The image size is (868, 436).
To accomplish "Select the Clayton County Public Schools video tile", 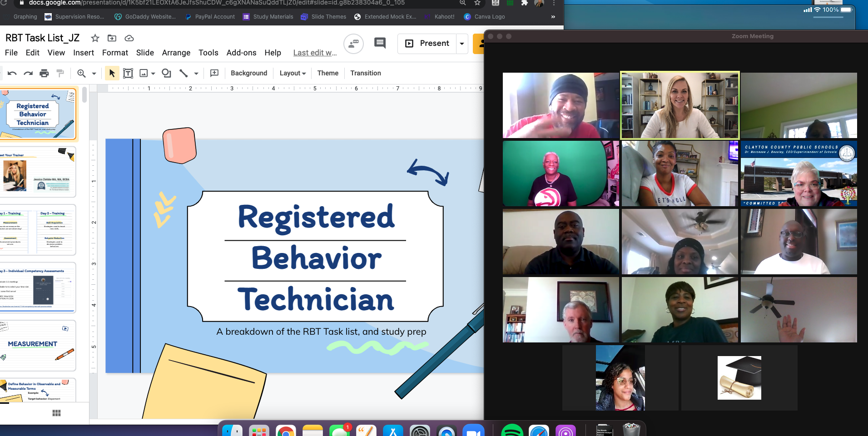I will 799,173.
